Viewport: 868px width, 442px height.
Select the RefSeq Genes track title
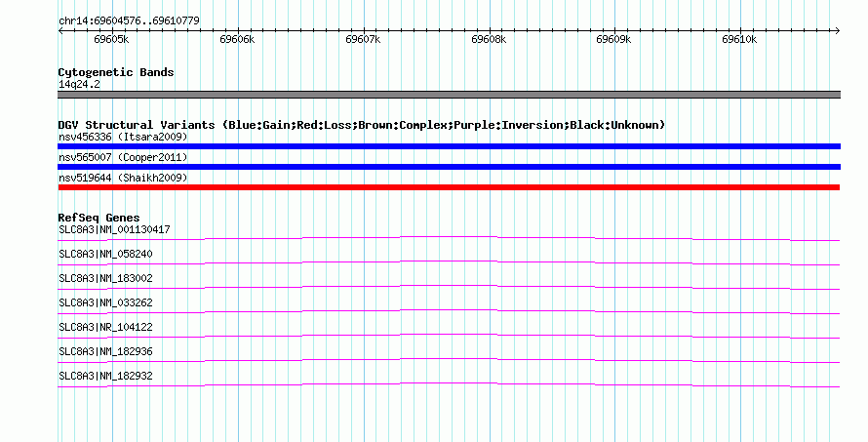(x=99, y=218)
